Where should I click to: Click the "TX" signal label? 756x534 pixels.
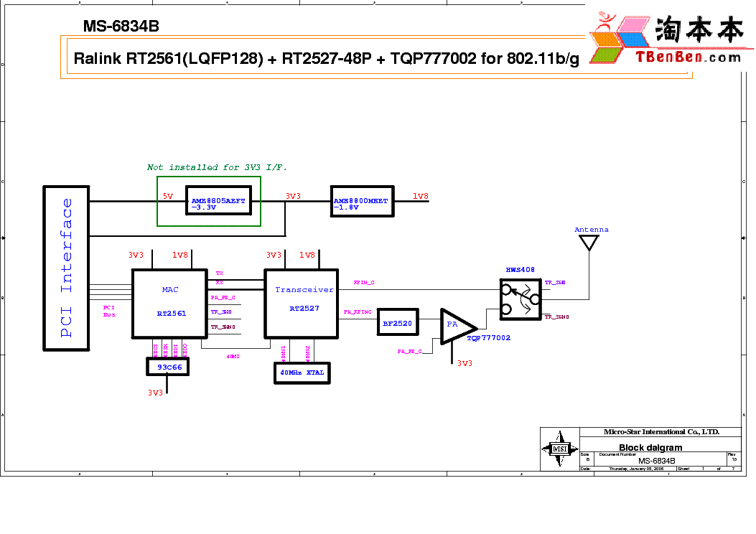[220, 273]
